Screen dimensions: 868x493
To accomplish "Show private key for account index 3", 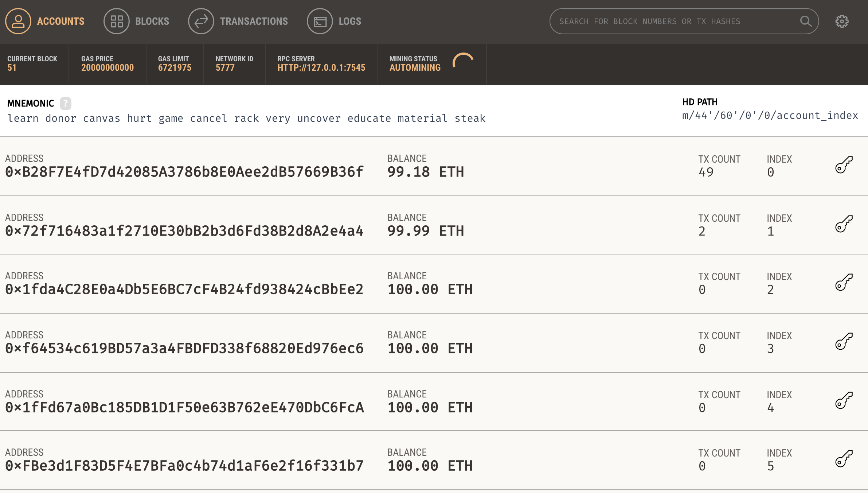I will (x=844, y=341).
